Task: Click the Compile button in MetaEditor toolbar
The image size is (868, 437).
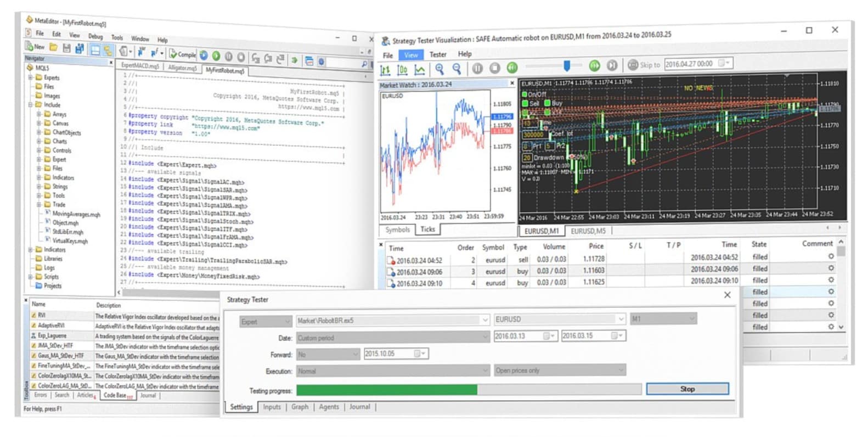Action: (x=182, y=54)
